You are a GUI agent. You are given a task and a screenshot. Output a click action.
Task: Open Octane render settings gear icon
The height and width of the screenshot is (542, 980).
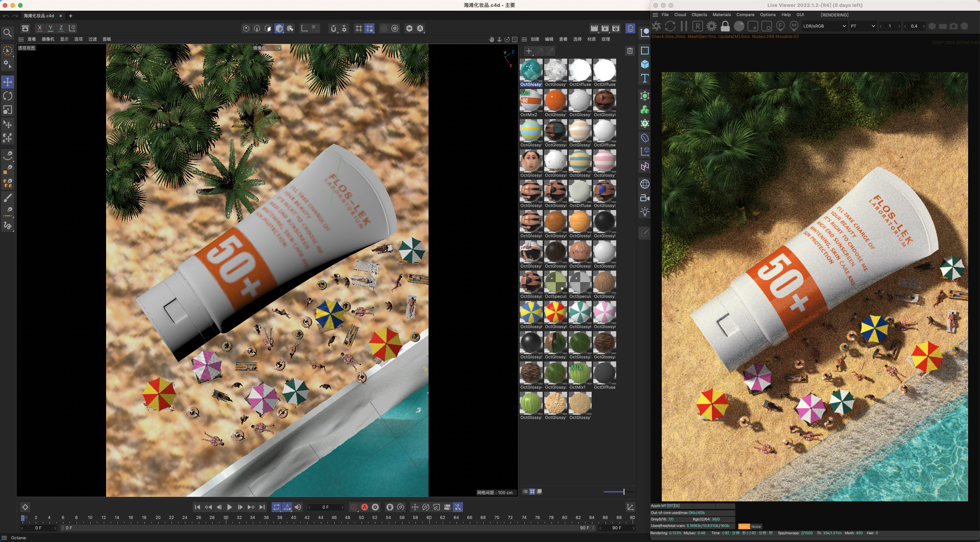click(x=711, y=26)
